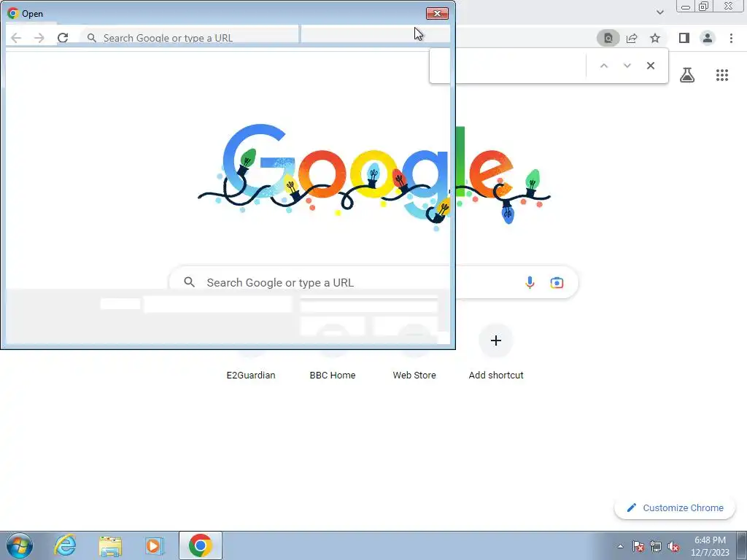Close the Open dialog
The height and width of the screenshot is (560, 747).
437,13
